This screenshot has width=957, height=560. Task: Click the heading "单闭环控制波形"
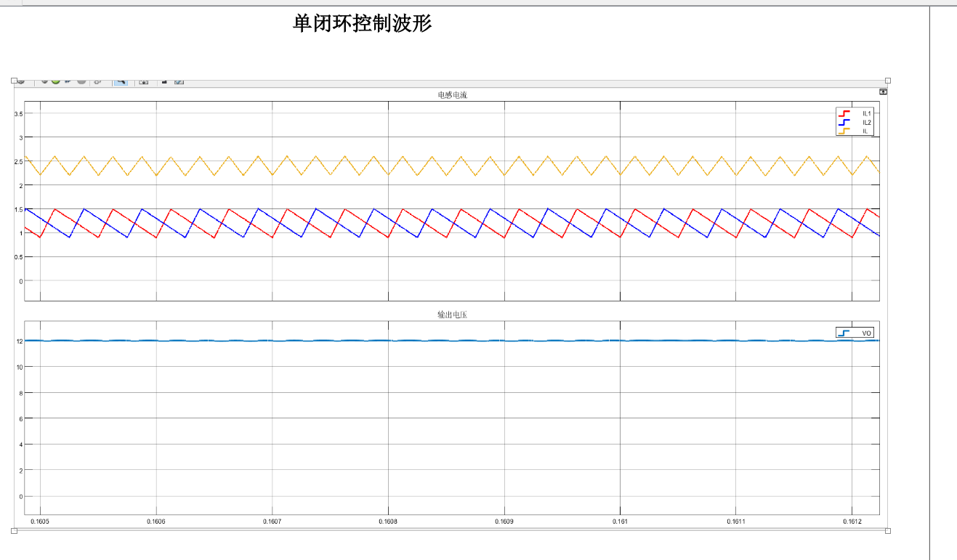pyautogui.click(x=363, y=24)
